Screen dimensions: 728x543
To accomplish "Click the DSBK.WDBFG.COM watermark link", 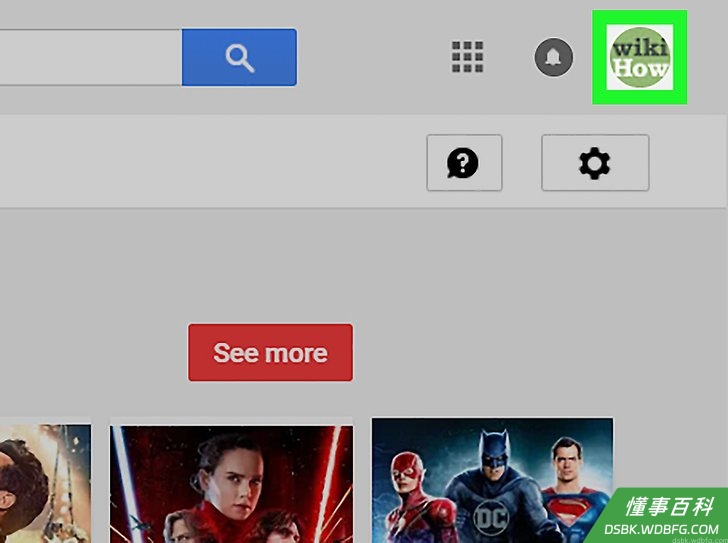I will click(661, 530).
